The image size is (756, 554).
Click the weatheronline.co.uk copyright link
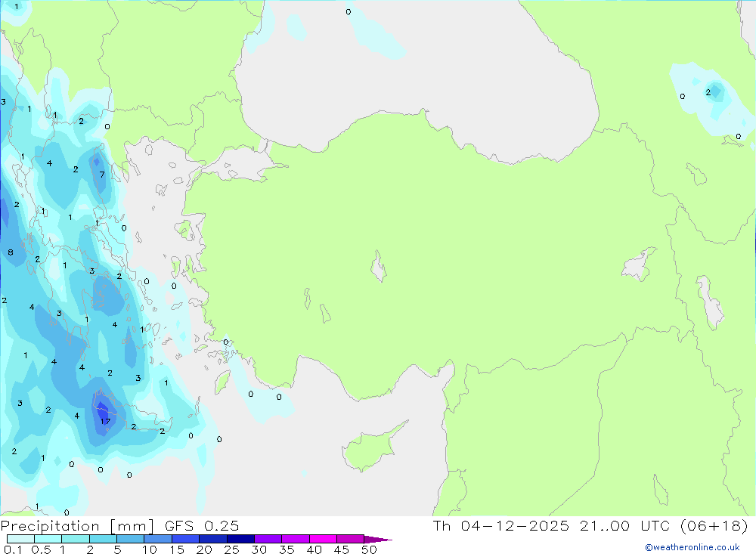pyautogui.click(x=692, y=547)
